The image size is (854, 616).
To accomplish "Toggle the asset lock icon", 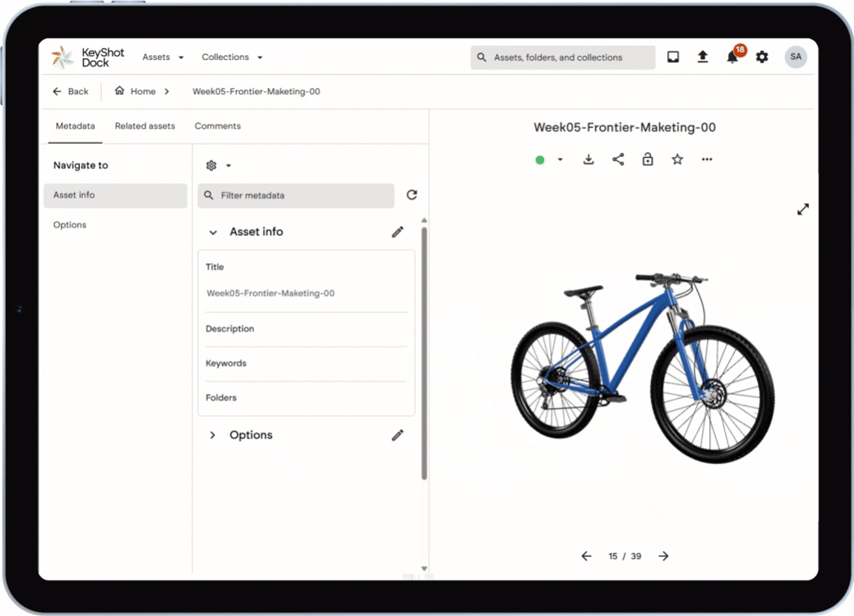I will (x=648, y=159).
